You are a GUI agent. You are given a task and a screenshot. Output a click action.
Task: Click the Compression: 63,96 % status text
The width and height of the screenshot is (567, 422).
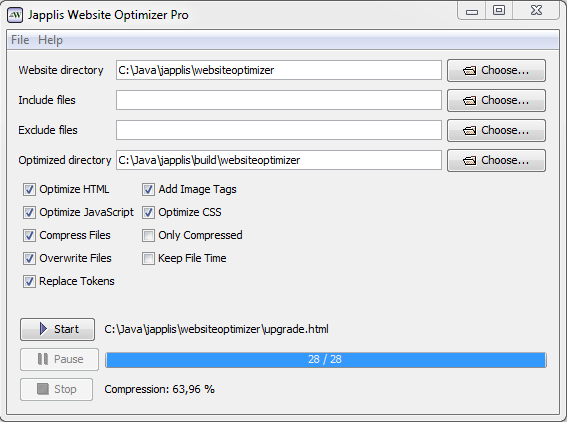click(159, 389)
